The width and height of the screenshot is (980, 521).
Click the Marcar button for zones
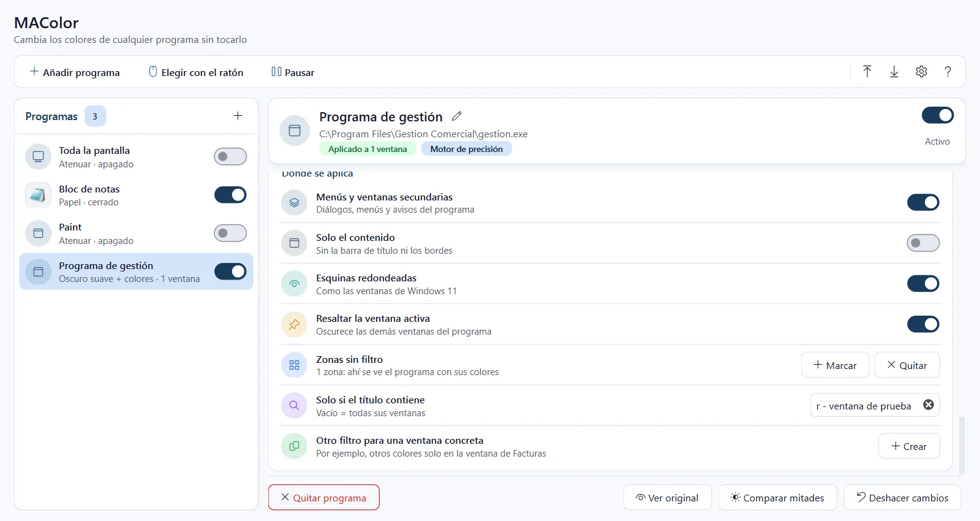coord(835,365)
